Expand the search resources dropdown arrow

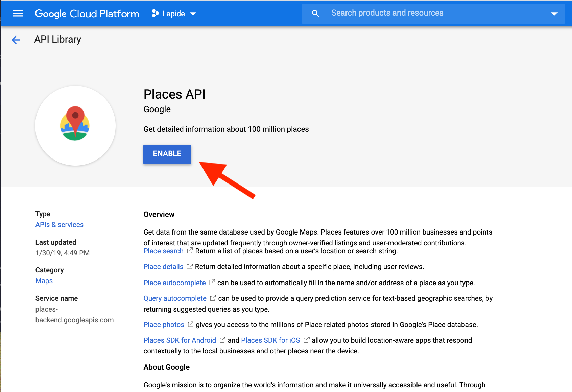(x=555, y=14)
